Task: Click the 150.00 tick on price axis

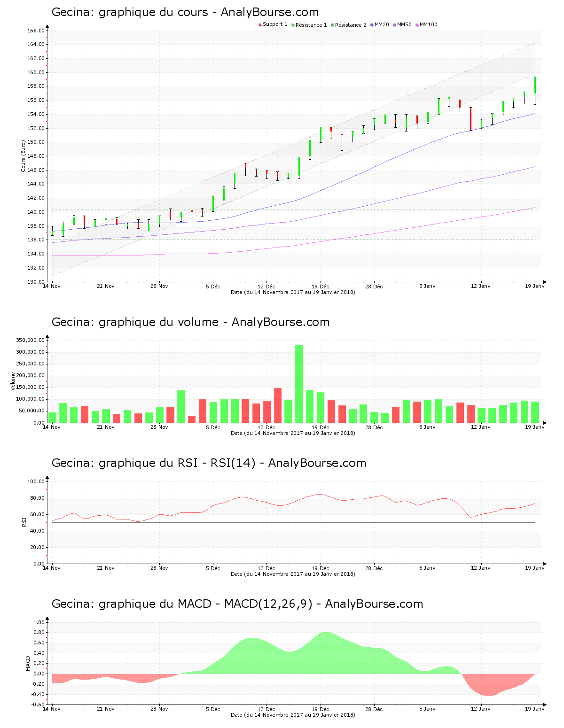Action: (36, 142)
